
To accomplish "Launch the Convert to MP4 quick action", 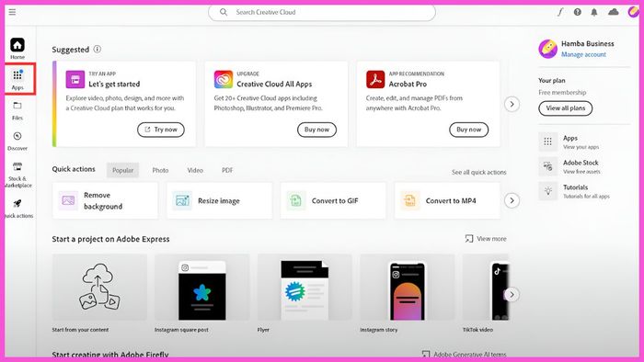I will pos(447,200).
